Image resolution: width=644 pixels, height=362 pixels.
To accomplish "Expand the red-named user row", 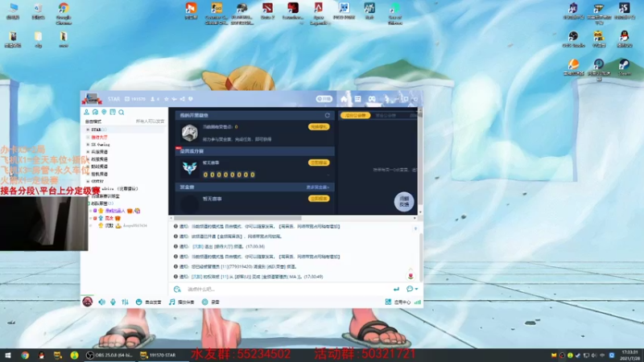I will click(x=91, y=218).
